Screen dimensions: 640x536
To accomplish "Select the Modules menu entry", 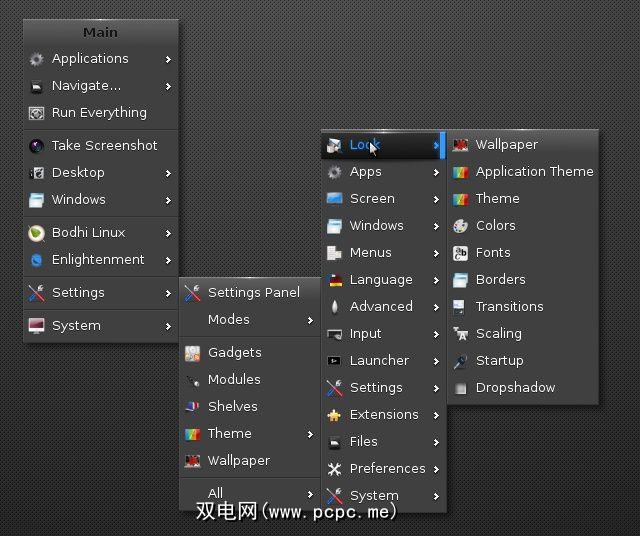I will [x=234, y=380].
